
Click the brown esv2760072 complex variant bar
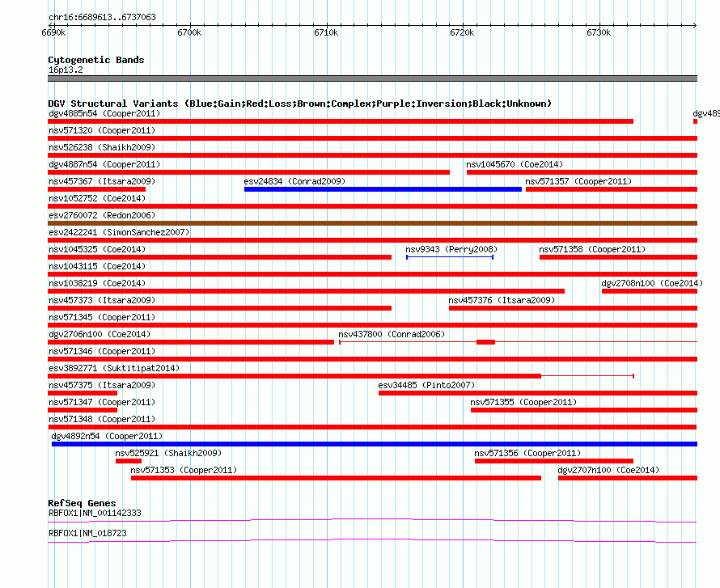(372, 223)
